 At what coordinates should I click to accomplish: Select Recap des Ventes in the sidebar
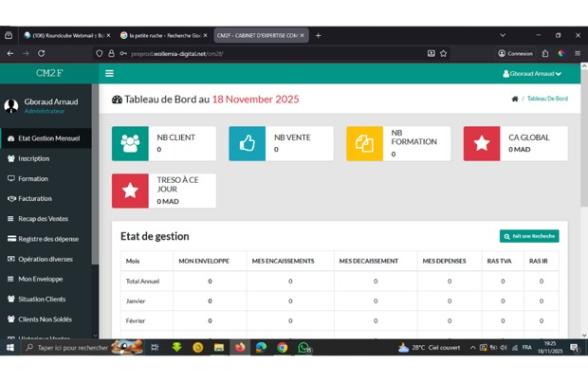click(x=43, y=218)
